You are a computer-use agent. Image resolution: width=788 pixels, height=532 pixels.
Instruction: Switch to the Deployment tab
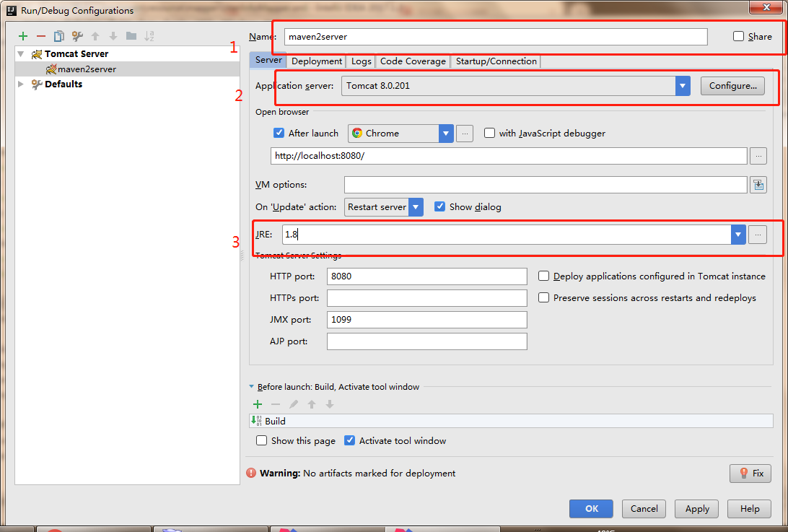317,61
